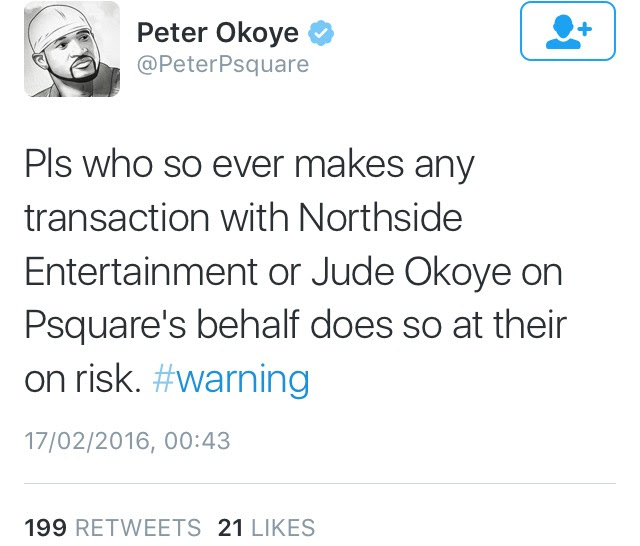The image size is (640, 546).
Task: Click the blue verified badge
Action: 321,33
